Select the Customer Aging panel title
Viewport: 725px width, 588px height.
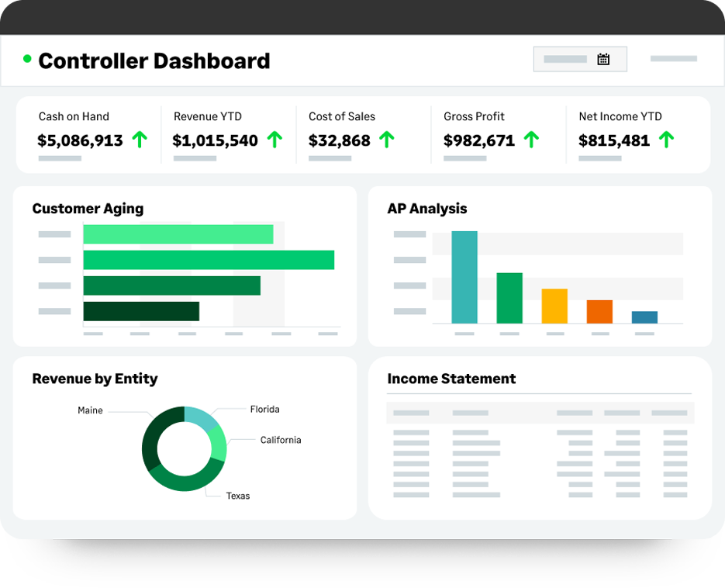(x=88, y=209)
